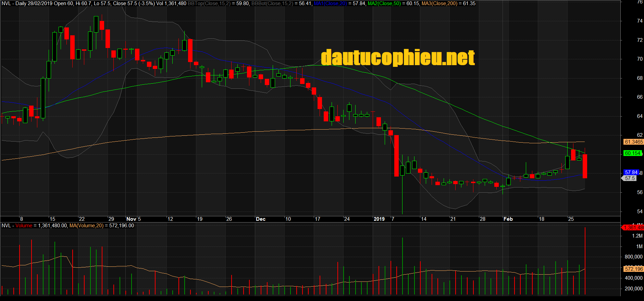The height and width of the screenshot is (301, 644).
Task: Click the red 1,361,480 volume tag
Action: pos(633,228)
